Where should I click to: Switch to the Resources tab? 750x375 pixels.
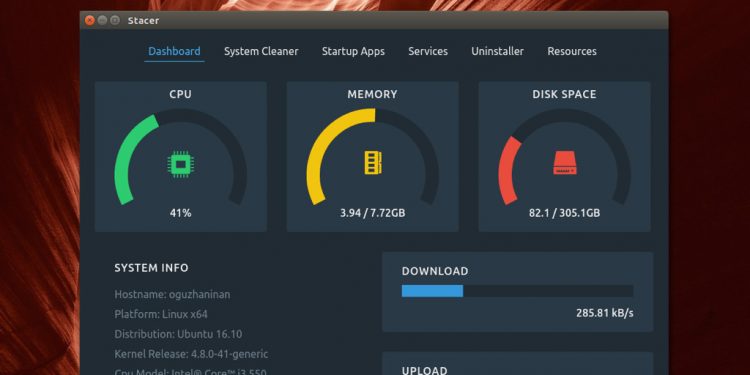(572, 51)
